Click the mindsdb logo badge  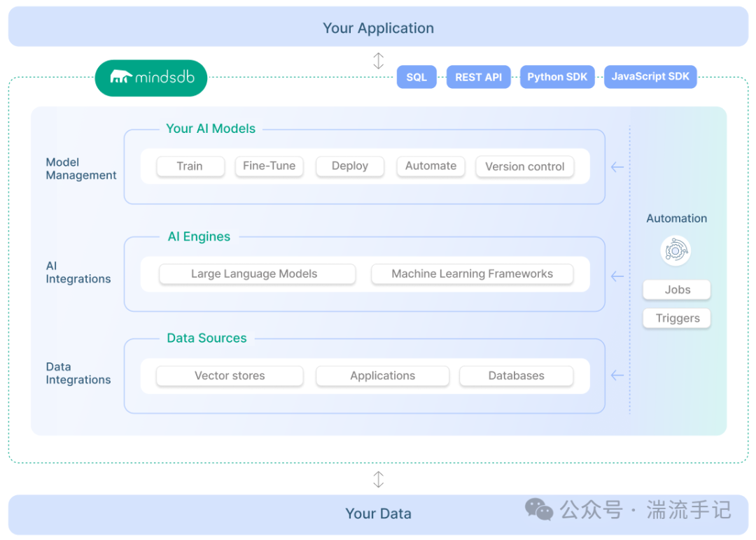coord(151,78)
